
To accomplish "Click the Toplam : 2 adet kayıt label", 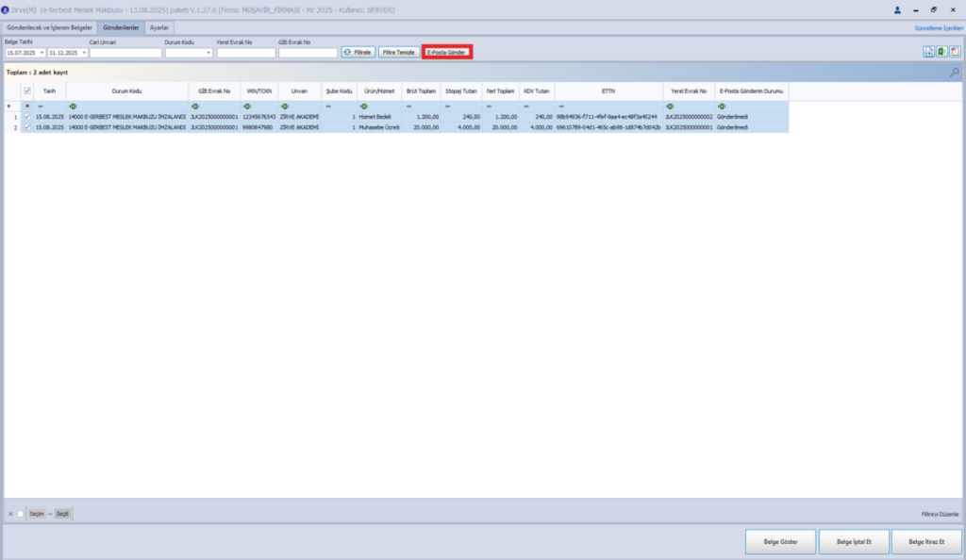I will point(37,73).
